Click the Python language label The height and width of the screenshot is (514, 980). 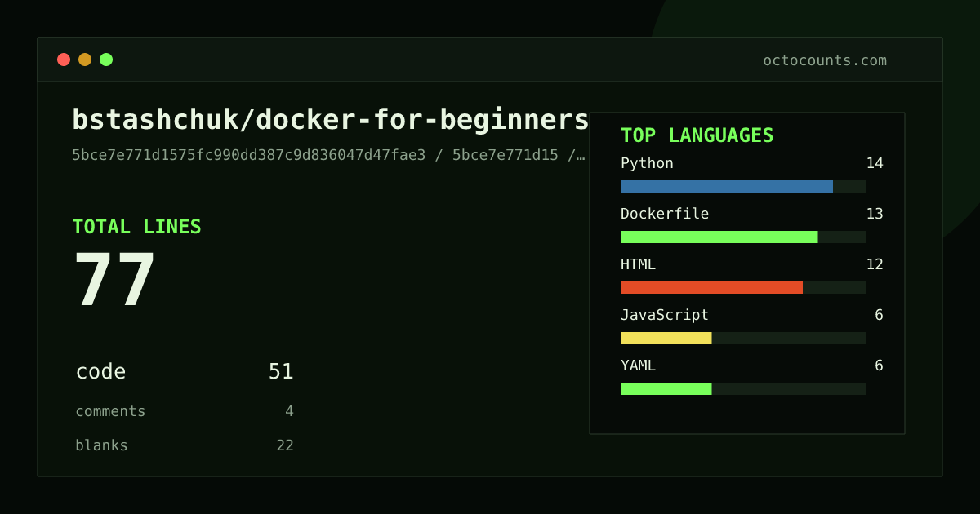(647, 163)
